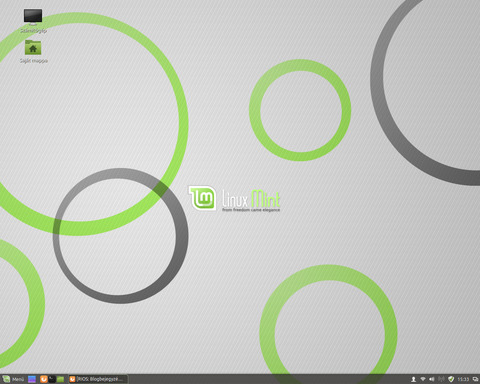Switch to the RIOS Blogbejegyzés taskbar window
The height and width of the screenshot is (384, 480).
tap(98, 379)
